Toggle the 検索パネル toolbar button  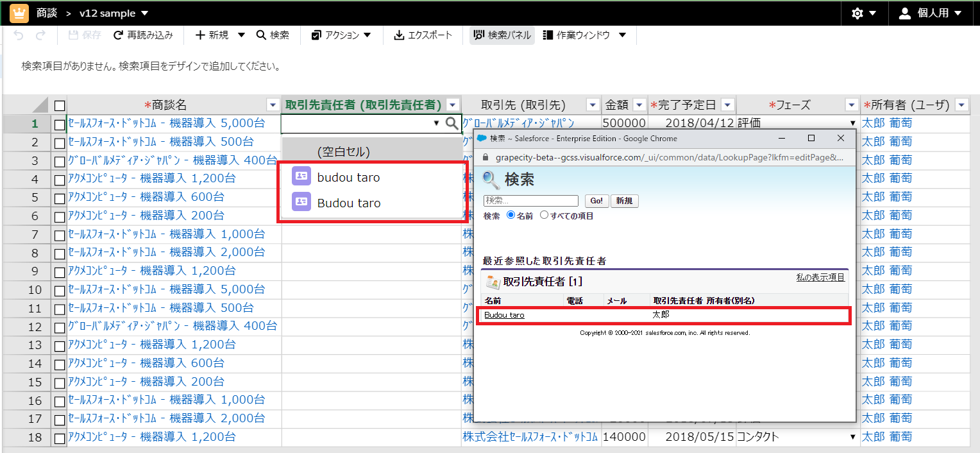pyautogui.click(x=502, y=35)
